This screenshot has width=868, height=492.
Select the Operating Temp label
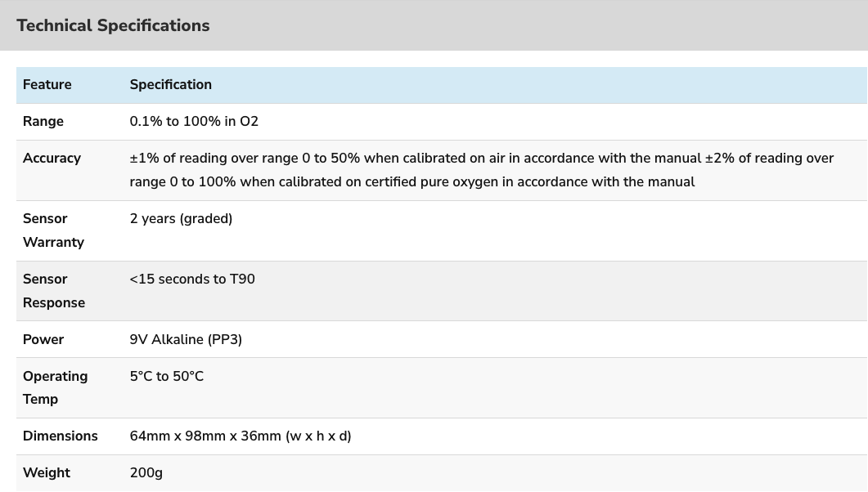pyautogui.click(x=55, y=387)
